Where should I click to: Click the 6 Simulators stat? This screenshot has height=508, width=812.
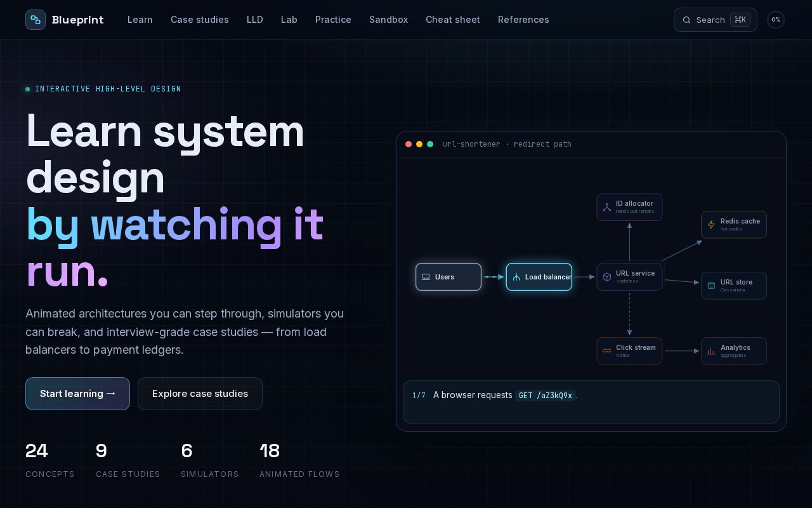pos(210,460)
